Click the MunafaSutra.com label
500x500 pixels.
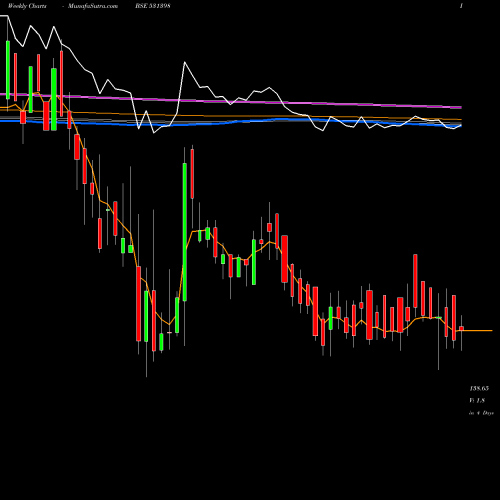pos(92,6)
